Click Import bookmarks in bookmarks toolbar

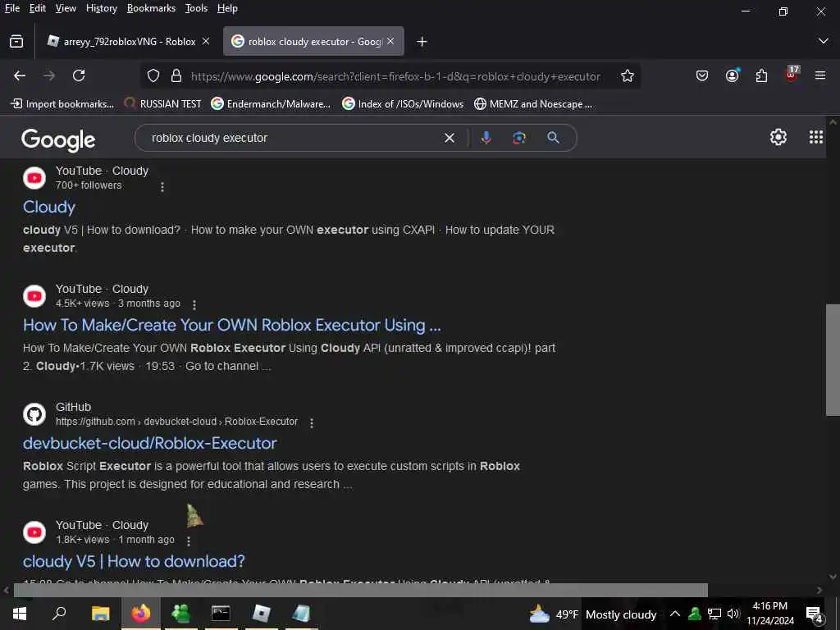(62, 104)
